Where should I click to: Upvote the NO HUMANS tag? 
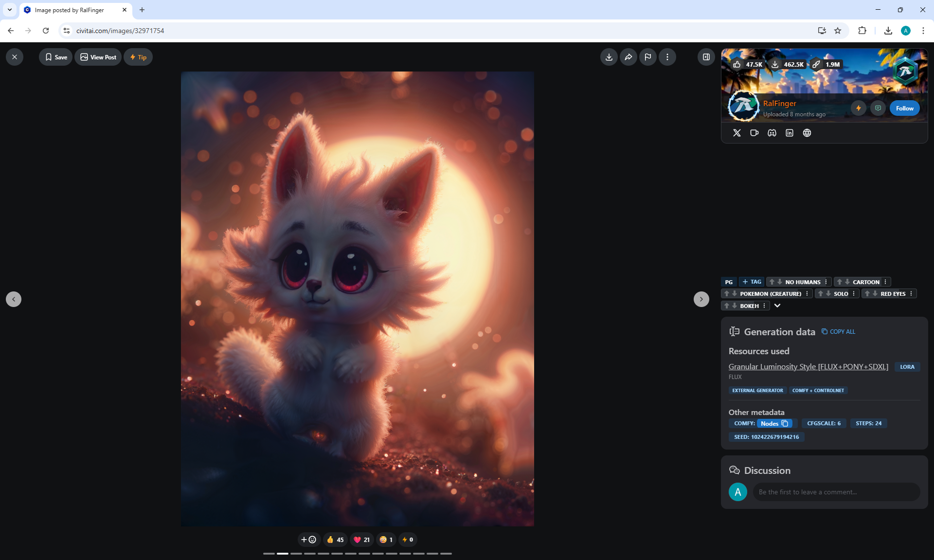pos(772,282)
